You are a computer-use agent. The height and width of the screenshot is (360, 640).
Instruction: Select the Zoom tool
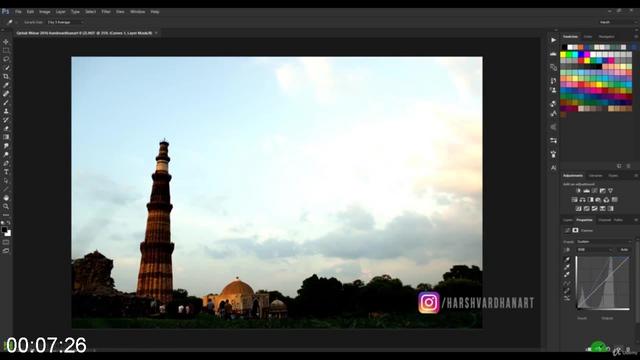[x=6, y=206]
